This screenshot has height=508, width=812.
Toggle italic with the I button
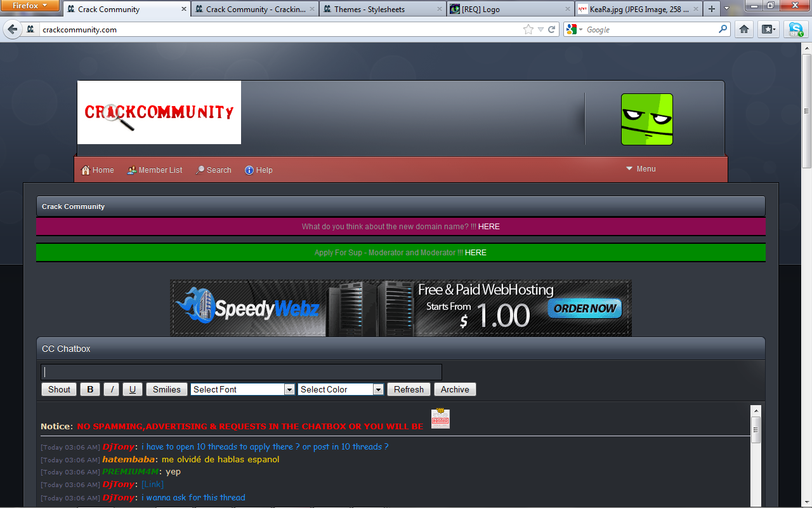point(112,389)
